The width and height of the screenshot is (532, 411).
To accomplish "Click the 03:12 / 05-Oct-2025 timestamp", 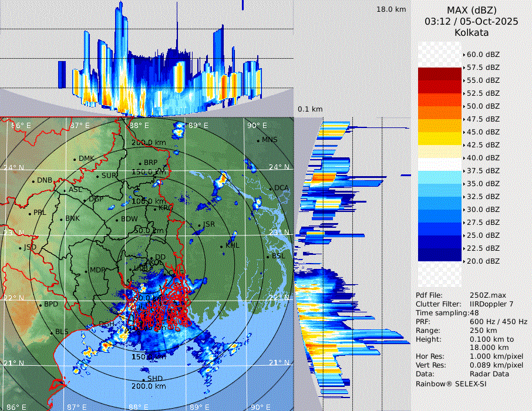I will (x=471, y=21).
